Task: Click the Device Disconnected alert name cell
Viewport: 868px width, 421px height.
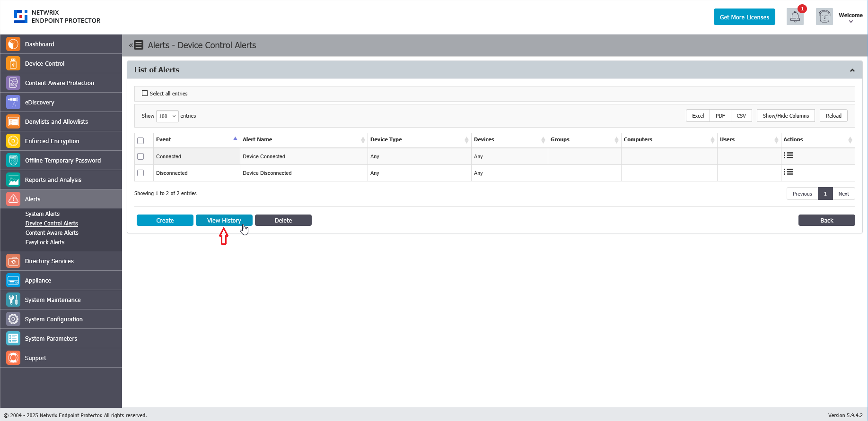Action: point(304,173)
